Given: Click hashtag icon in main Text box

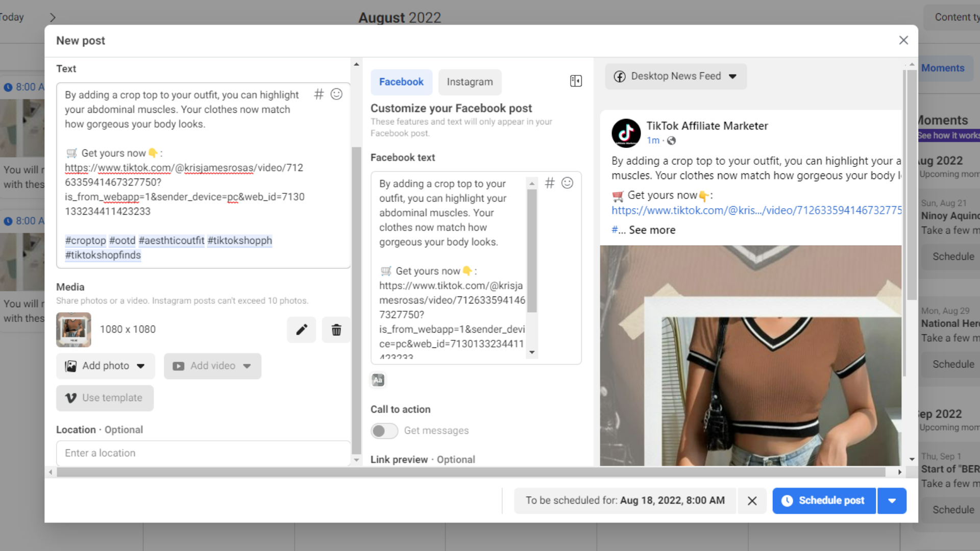Looking at the screenshot, I should [318, 94].
